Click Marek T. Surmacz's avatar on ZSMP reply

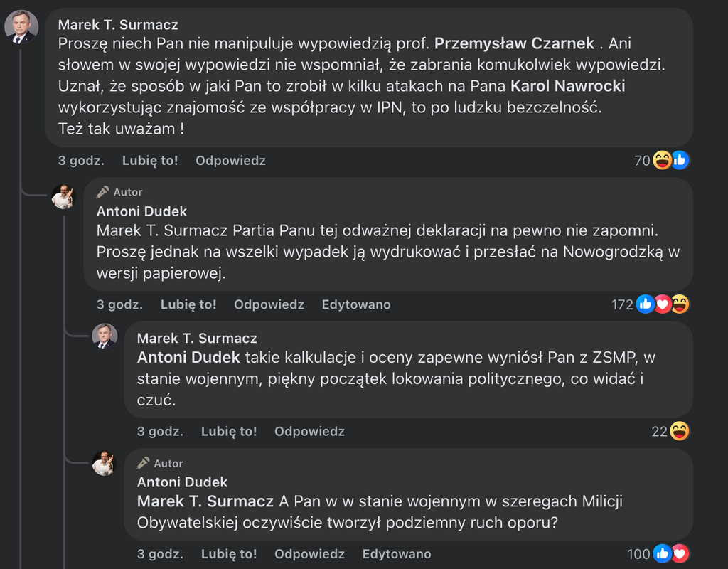pyautogui.click(x=105, y=336)
